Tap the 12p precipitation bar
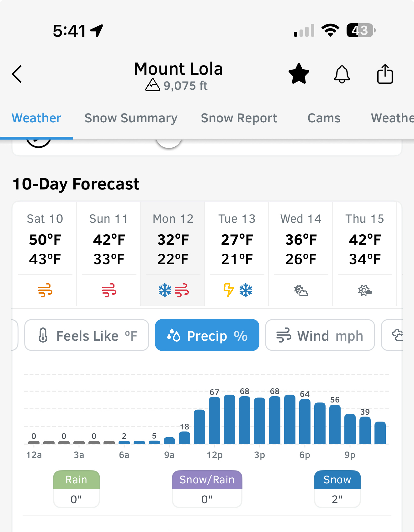 pyautogui.click(x=215, y=420)
